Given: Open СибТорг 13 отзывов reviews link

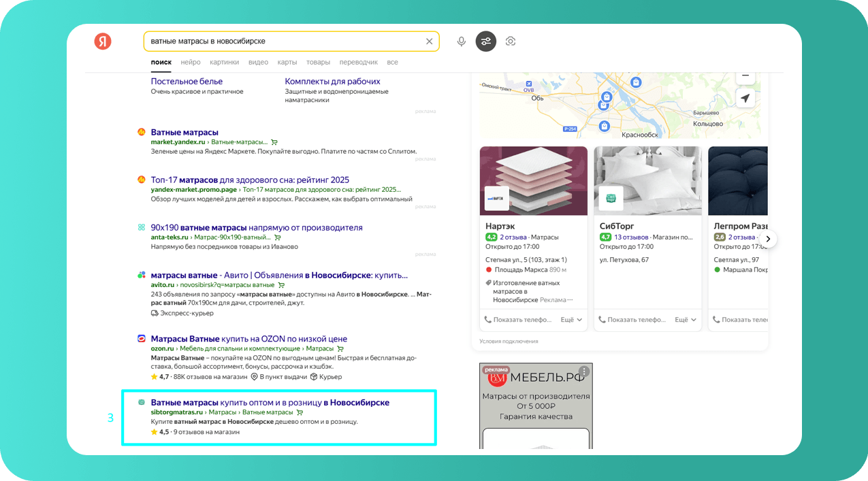Looking at the screenshot, I should [631, 237].
